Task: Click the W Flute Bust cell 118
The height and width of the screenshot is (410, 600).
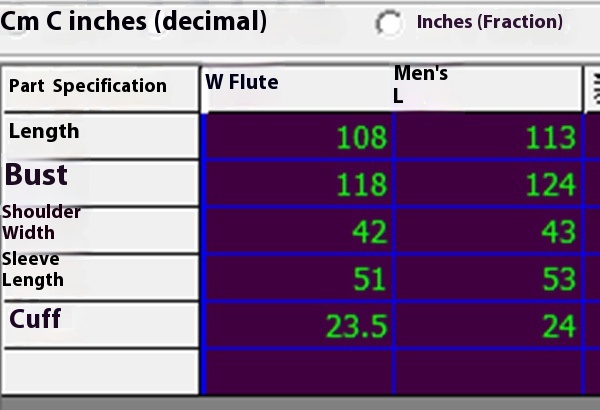Action: coord(298,184)
